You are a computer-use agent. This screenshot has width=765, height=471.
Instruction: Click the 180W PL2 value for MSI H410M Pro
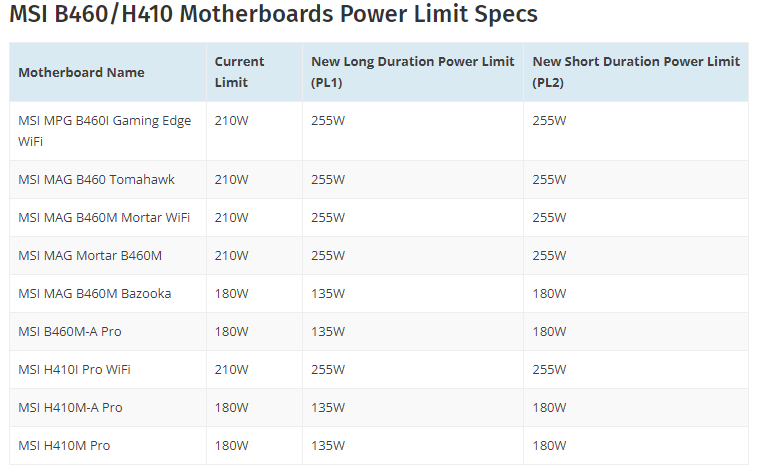pyautogui.click(x=549, y=446)
